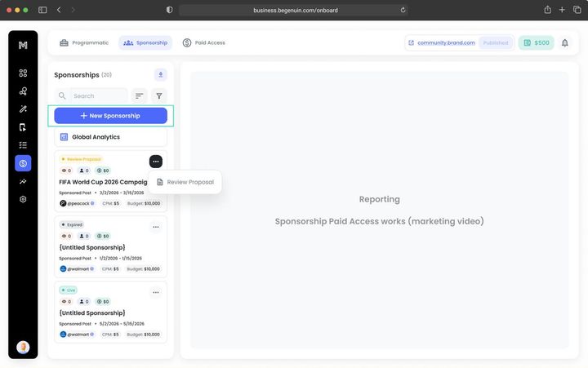Image resolution: width=588 pixels, height=368 pixels.
Task: Open the filter funnel icon
Action: click(x=159, y=96)
